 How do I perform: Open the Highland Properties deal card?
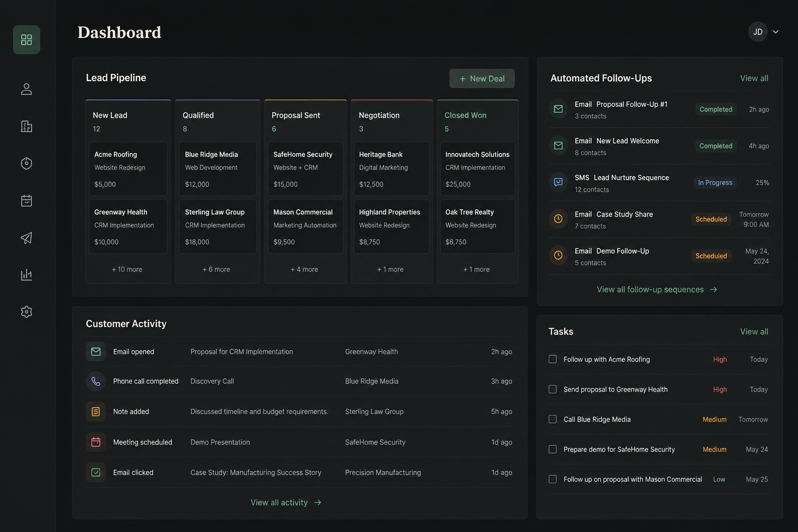[392, 227]
